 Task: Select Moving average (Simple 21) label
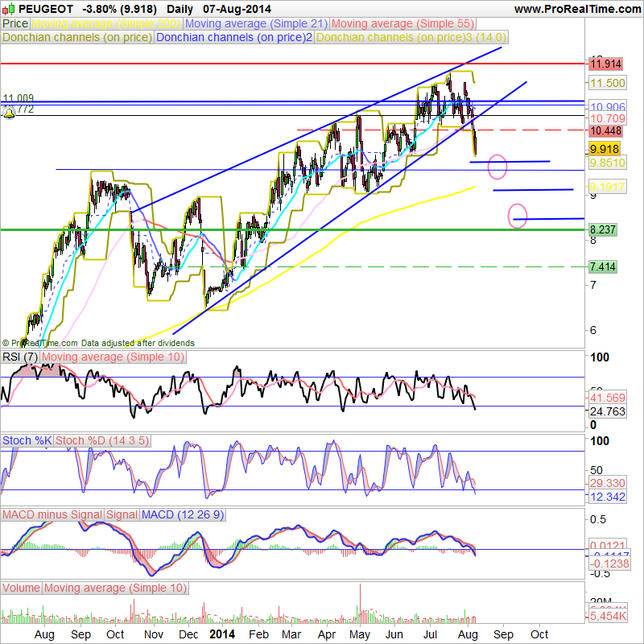(x=256, y=23)
